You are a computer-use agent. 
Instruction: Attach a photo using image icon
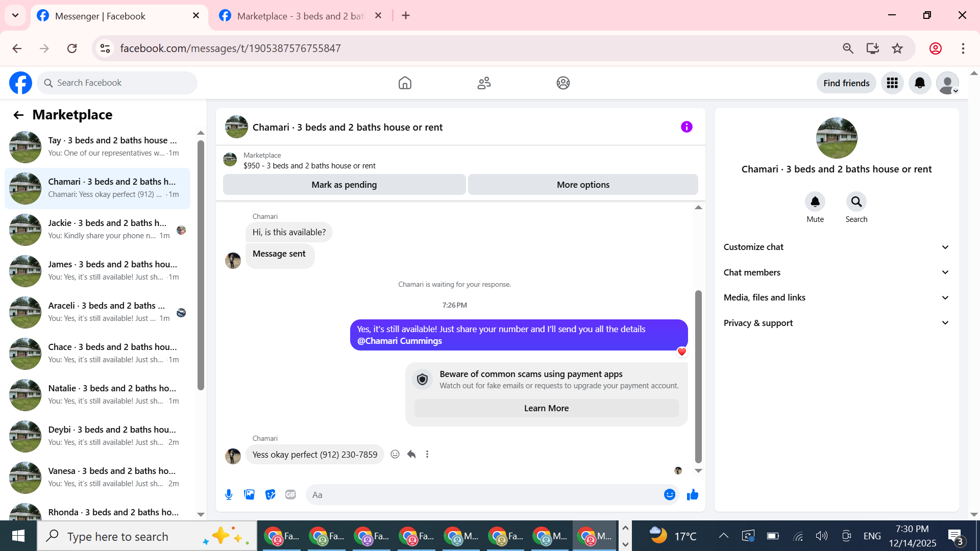tap(249, 494)
